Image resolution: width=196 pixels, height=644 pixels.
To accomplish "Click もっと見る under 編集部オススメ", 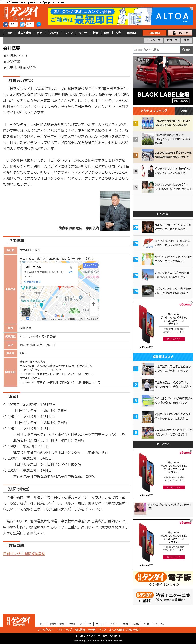I will [x=163, y=444].
